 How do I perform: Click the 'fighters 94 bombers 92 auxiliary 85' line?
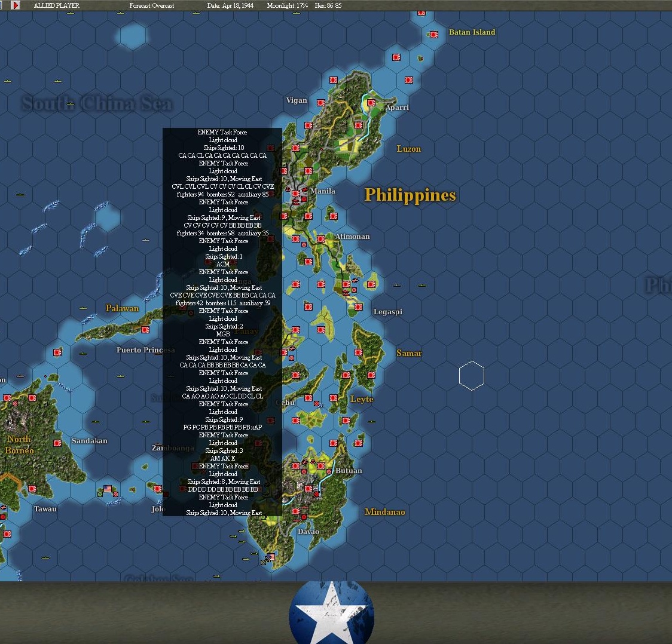(223, 194)
